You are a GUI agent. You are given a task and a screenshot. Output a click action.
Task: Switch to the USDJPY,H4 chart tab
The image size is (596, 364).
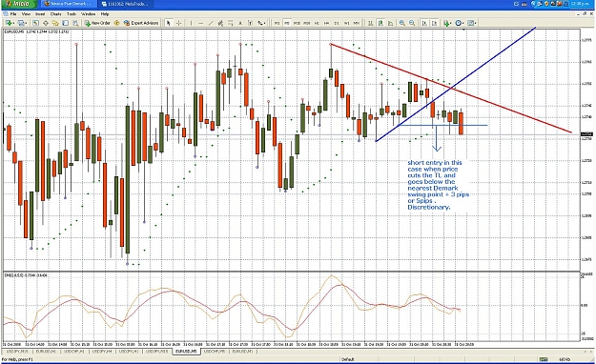click(101, 352)
